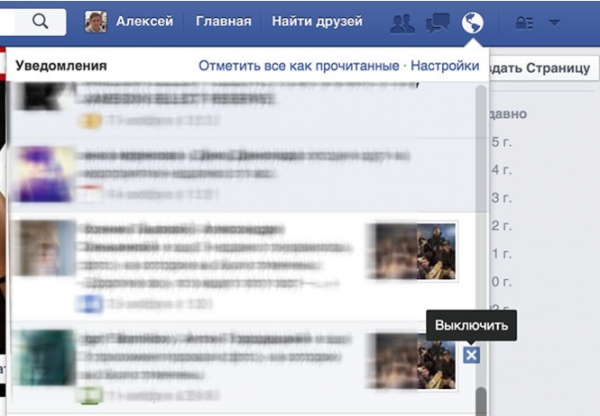Open the group photo thumbnail in third notification
Viewport: 600px width, 416px height.
(412, 251)
